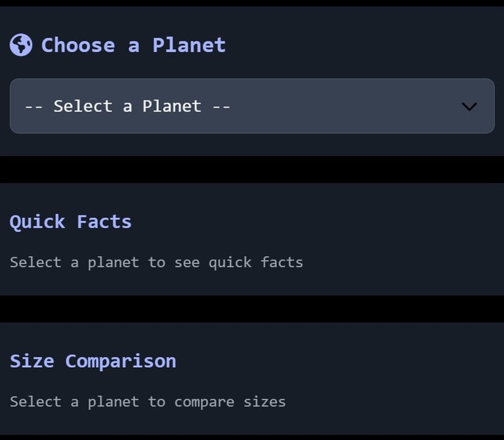Click the black gap above the Quick Facts panel
Image resolution: width=504 pixels, height=440 pixels.
(252, 169)
